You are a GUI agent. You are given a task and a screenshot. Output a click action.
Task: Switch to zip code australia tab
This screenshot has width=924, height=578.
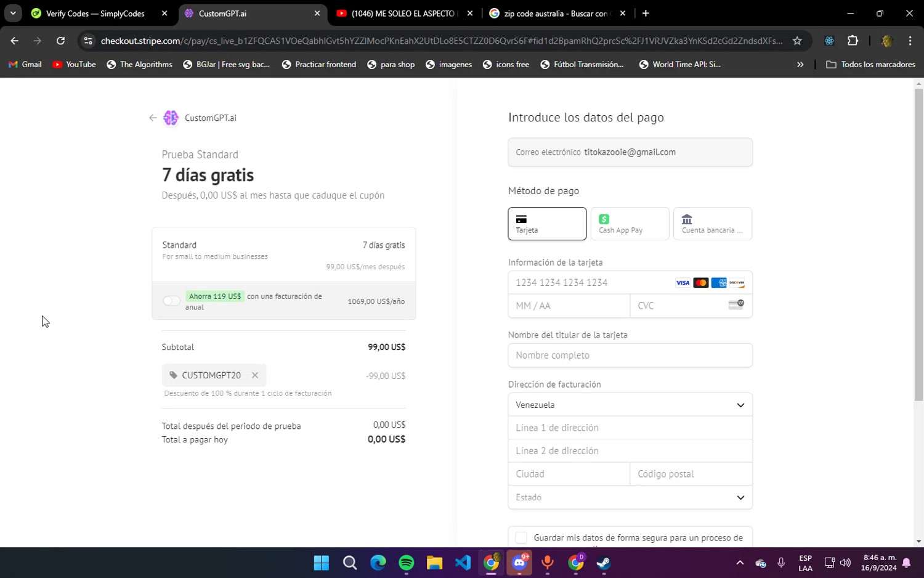coord(557,14)
